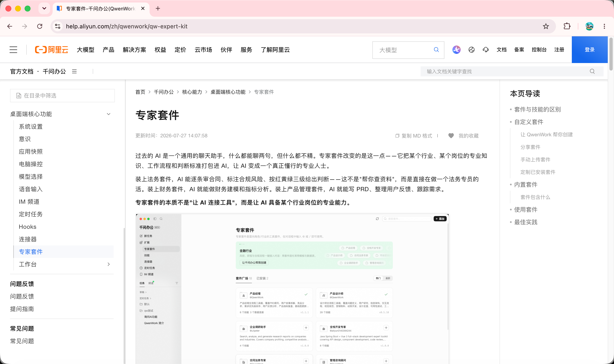Image resolution: width=614 pixels, height=364 pixels.
Task: Click the globe language icon
Action: [x=471, y=50]
